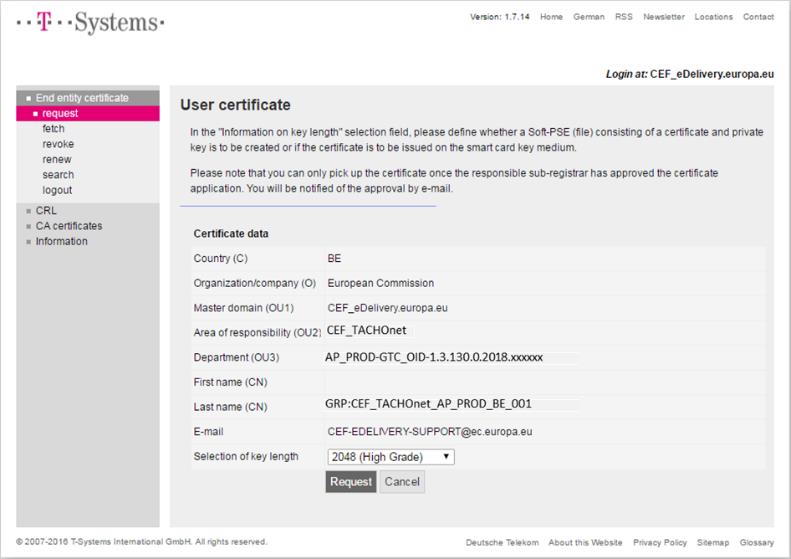Click the T-Systems logo

pos(90,22)
